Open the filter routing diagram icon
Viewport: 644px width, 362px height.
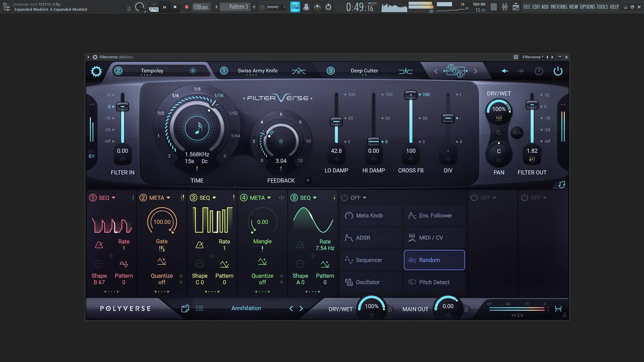(455, 71)
